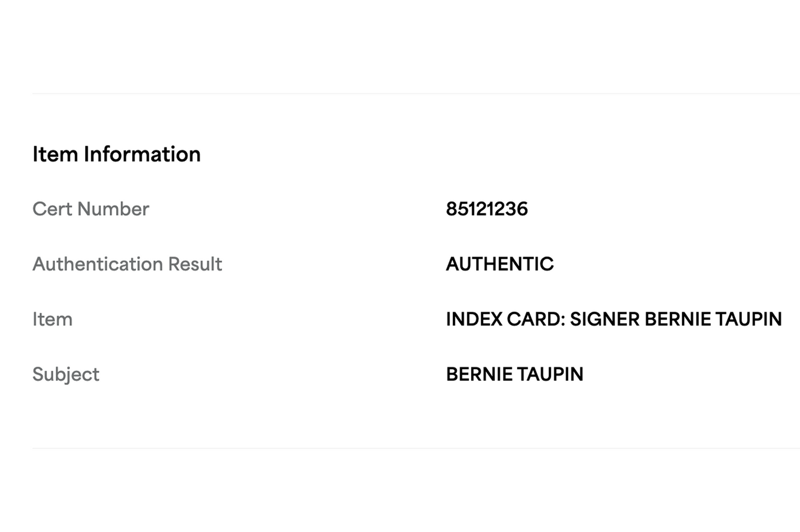Click the "Cert Number" field label
800x532 pixels.
[x=91, y=209]
